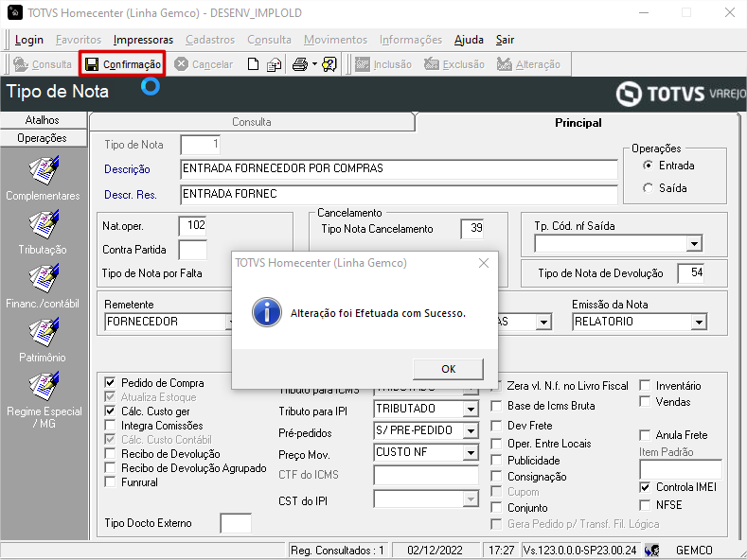Viewport: 747px width, 560px height.
Task: Open the Patrimônio shortcut icon
Action: click(x=44, y=332)
